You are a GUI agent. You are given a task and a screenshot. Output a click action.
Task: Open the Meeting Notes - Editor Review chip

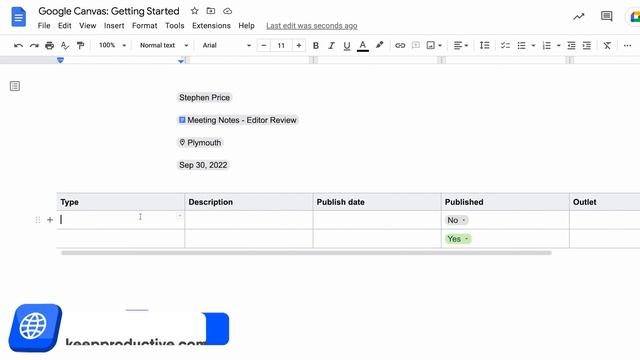[x=238, y=120]
